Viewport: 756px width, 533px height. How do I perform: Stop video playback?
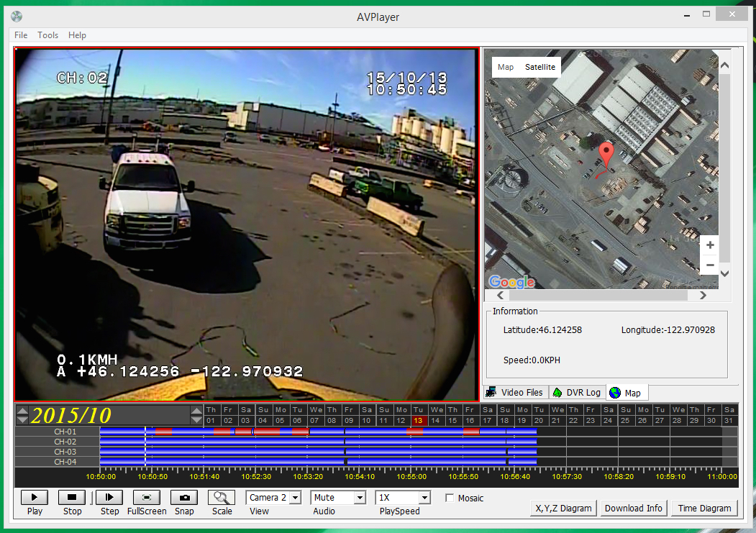point(72,497)
